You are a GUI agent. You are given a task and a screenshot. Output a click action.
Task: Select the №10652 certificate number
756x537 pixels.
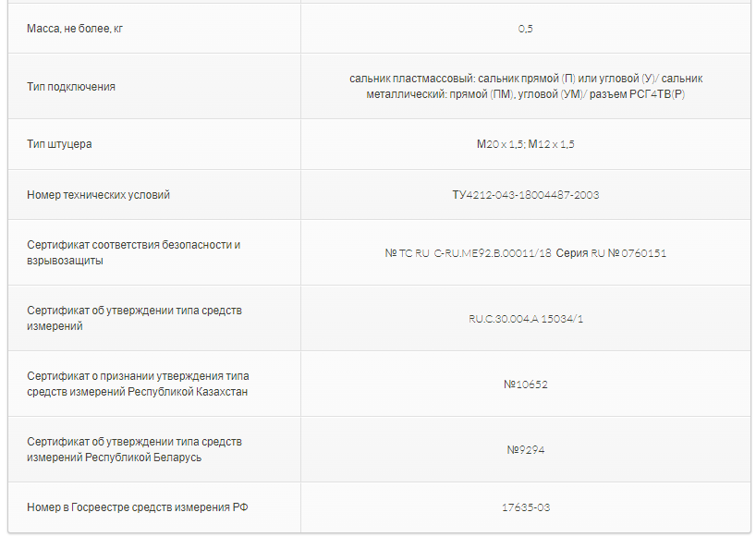coord(526,384)
